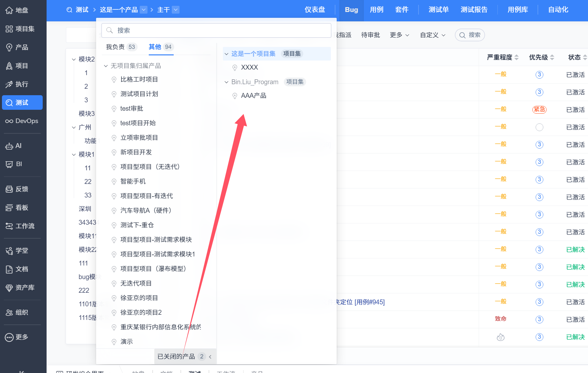Click the lightbulb icon beside AAA产品

click(x=235, y=96)
